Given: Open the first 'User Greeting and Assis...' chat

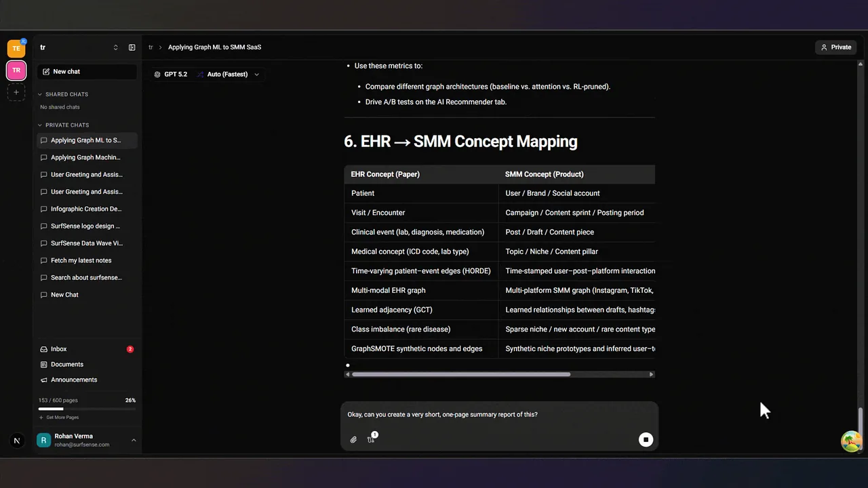Looking at the screenshot, I should click(87, 174).
